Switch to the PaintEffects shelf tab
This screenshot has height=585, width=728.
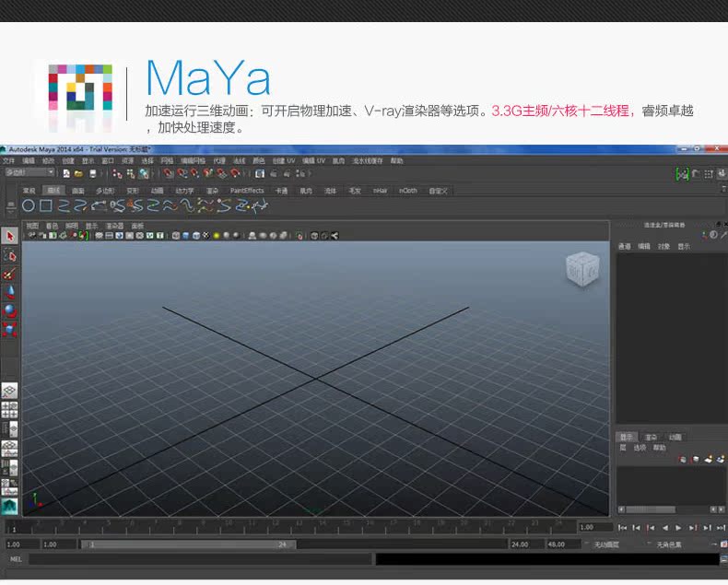point(247,191)
